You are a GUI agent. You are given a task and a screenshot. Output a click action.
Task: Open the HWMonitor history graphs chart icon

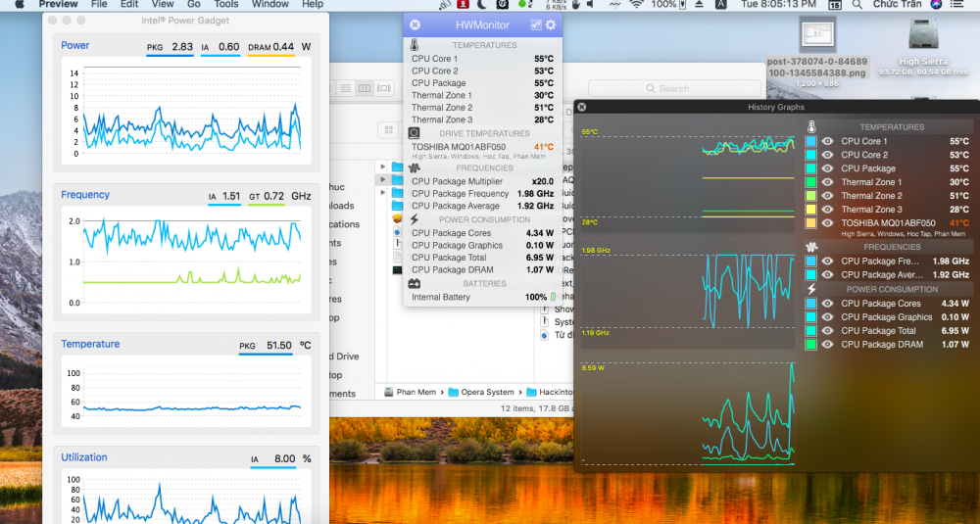(536, 25)
